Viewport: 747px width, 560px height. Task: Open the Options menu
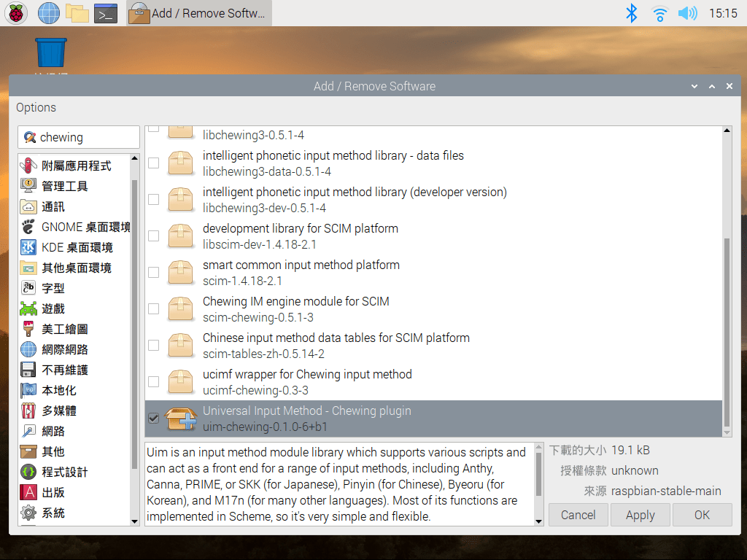tap(36, 107)
